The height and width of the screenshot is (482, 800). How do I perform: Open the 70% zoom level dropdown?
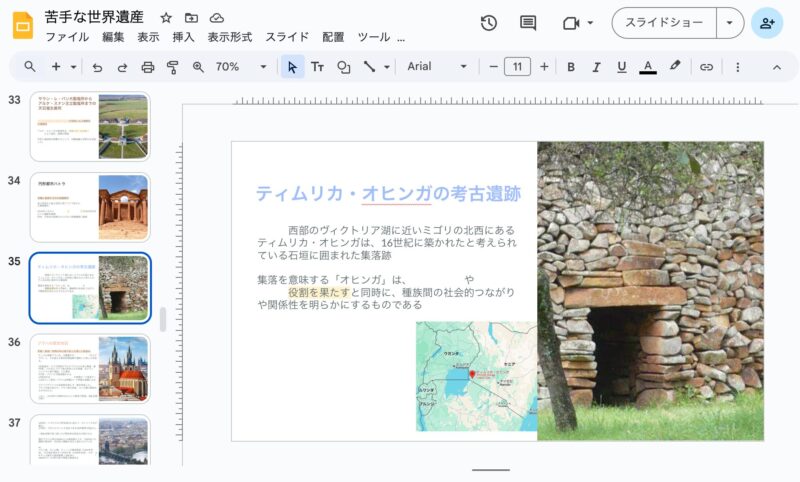tap(241, 67)
